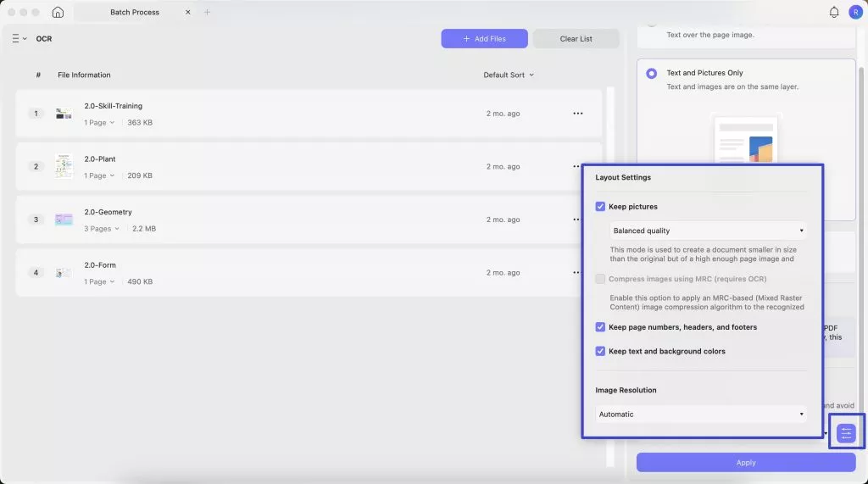Expand the page list for 2.0-Skill-Training
The width and height of the screenshot is (868, 484).
pos(99,122)
